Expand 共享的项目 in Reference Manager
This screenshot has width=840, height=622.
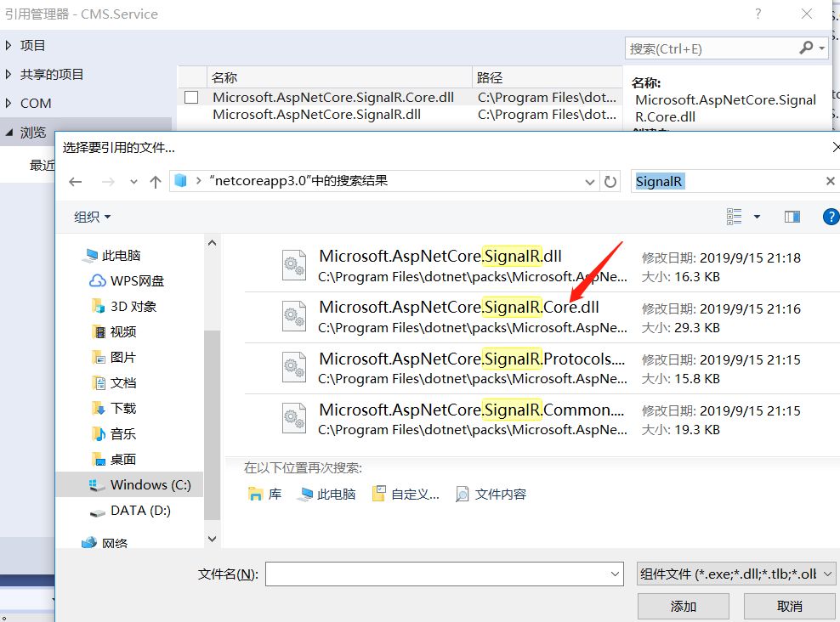pyautogui.click(x=8, y=75)
